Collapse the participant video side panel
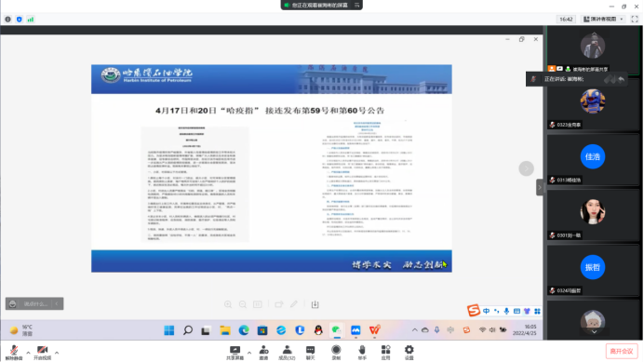644x362 pixels. (540, 187)
